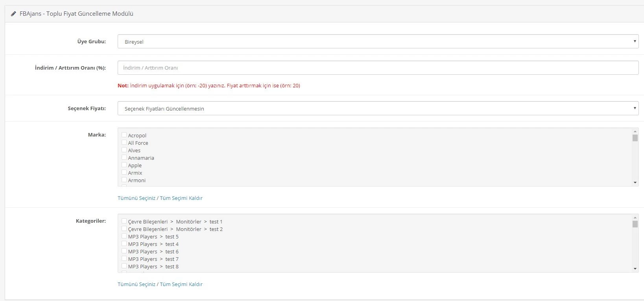Click the Marka: field label
The height and width of the screenshot is (301, 644).
click(97, 135)
